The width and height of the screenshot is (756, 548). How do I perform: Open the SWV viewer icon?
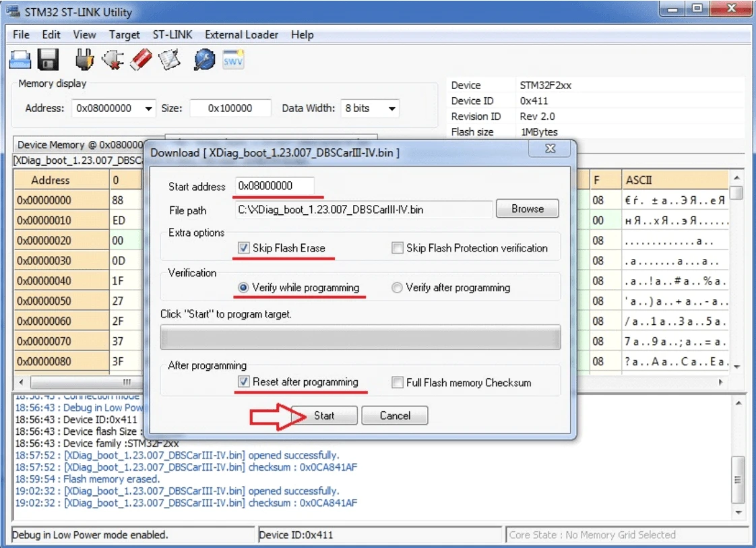click(233, 60)
